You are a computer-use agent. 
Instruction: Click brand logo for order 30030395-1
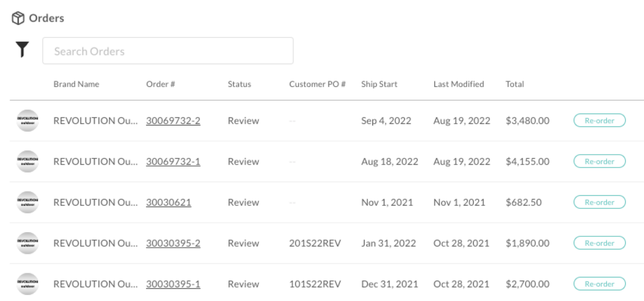(28, 284)
